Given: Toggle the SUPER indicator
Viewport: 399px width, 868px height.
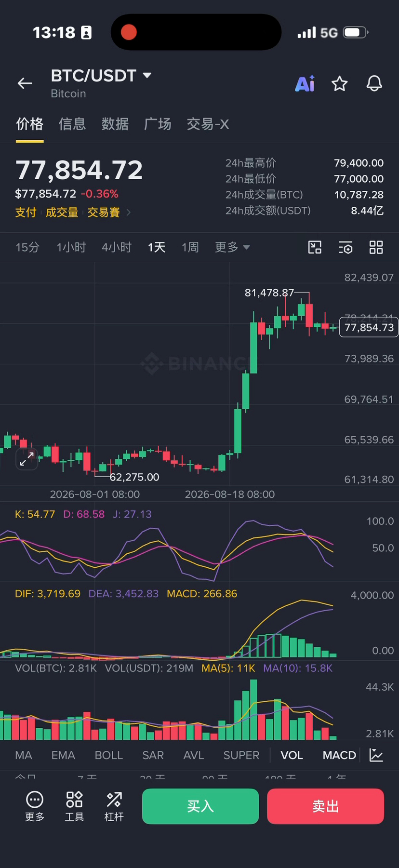Looking at the screenshot, I should [x=241, y=755].
